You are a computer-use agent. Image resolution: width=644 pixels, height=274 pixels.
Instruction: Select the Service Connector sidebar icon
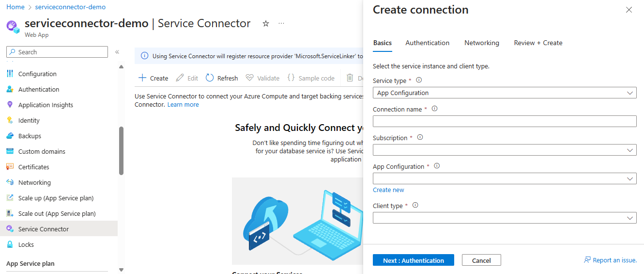point(10,229)
